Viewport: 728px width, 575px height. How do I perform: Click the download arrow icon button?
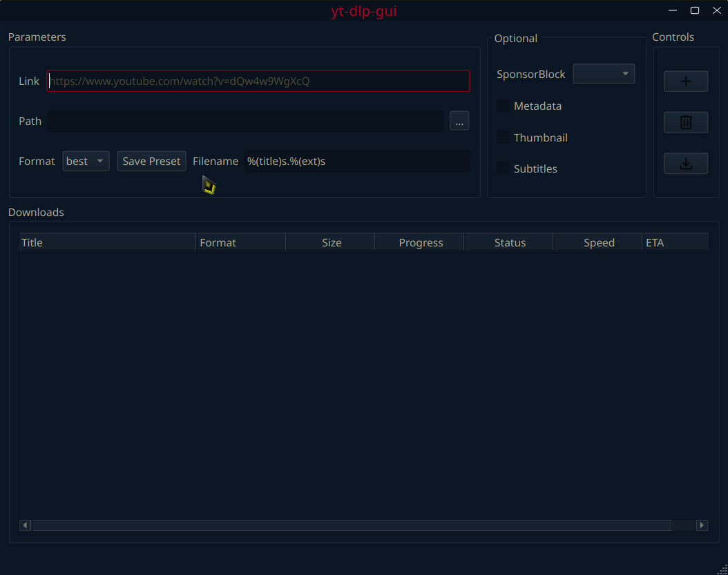[x=686, y=164]
